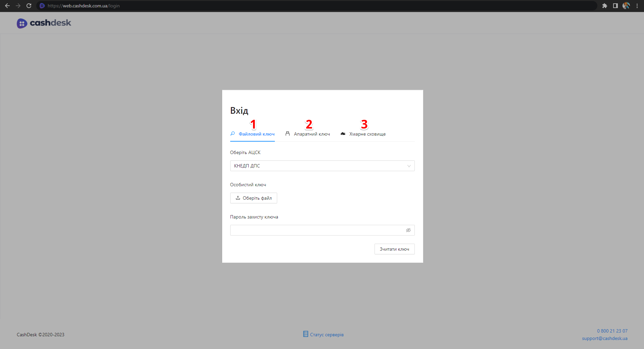Reload the page with the refresh icon
The width and height of the screenshot is (644, 349).
[29, 6]
